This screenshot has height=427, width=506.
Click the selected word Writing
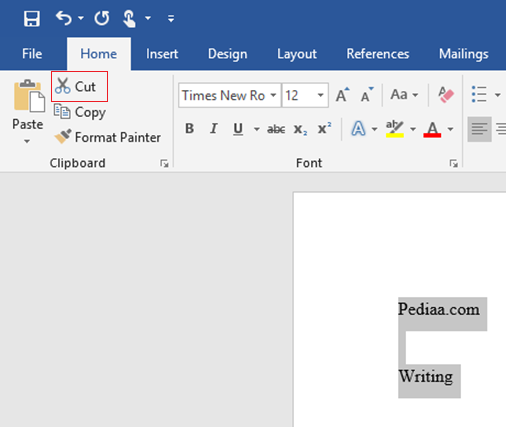click(426, 377)
